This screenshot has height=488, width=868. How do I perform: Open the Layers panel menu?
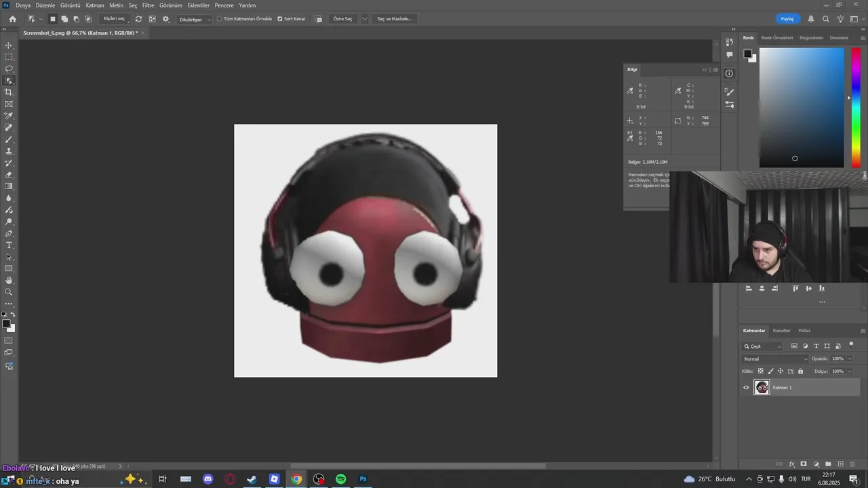point(863,331)
